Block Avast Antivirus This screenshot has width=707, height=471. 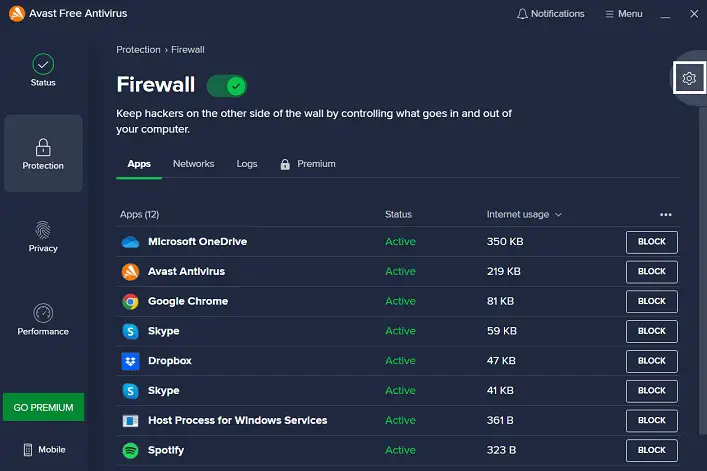(652, 272)
